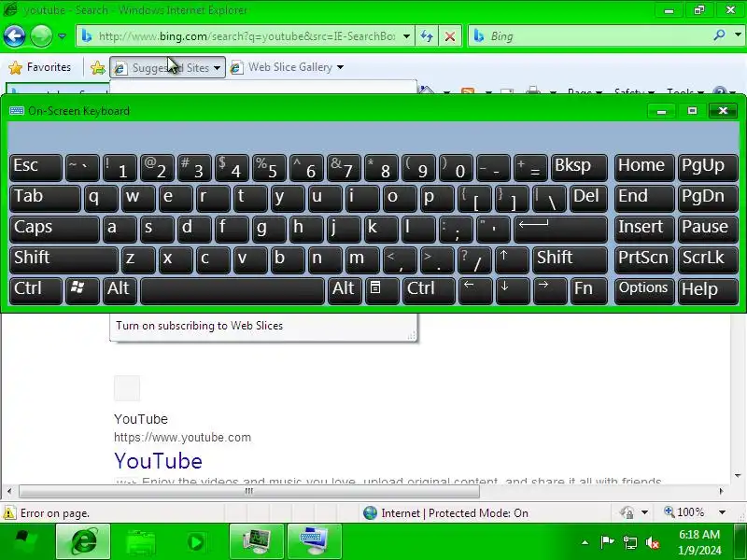Viewport: 747px width, 560px height.
Task: Click the horizontal scrollbar right arrow
Action: pos(721,491)
